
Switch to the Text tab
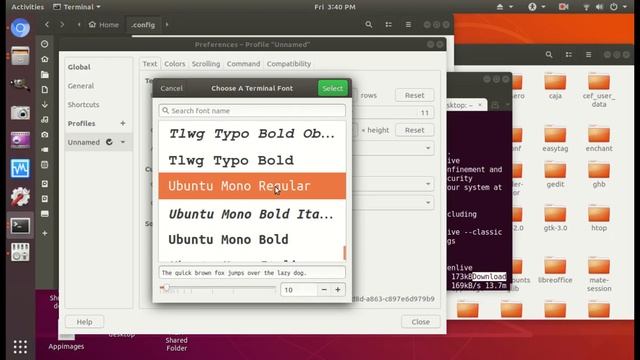[x=149, y=64]
